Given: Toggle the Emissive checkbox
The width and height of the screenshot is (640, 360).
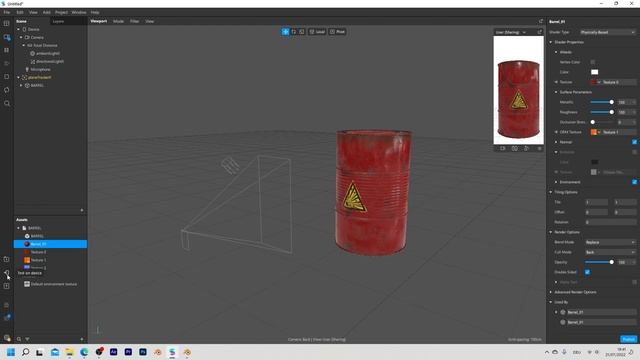Looking at the screenshot, I should tap(635, 152).
